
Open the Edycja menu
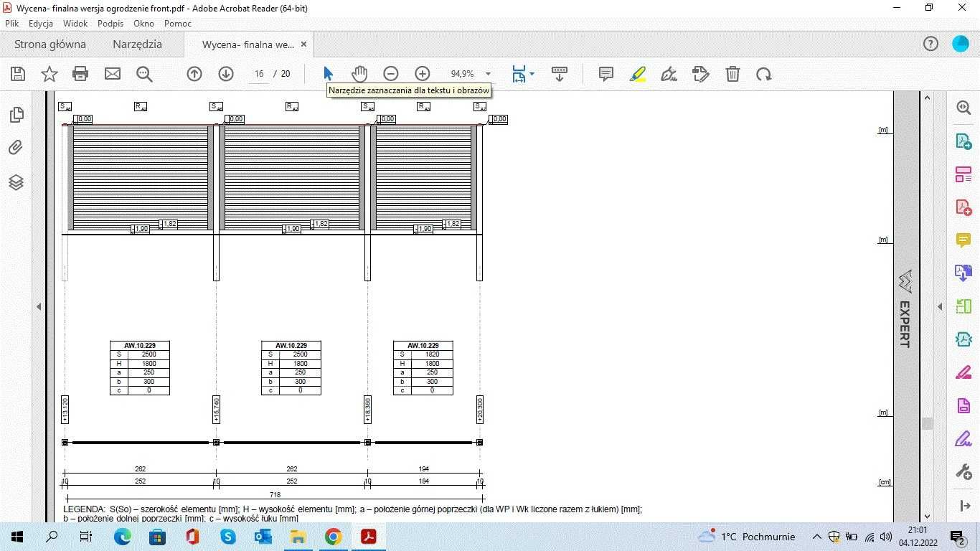tap(41, 24)
